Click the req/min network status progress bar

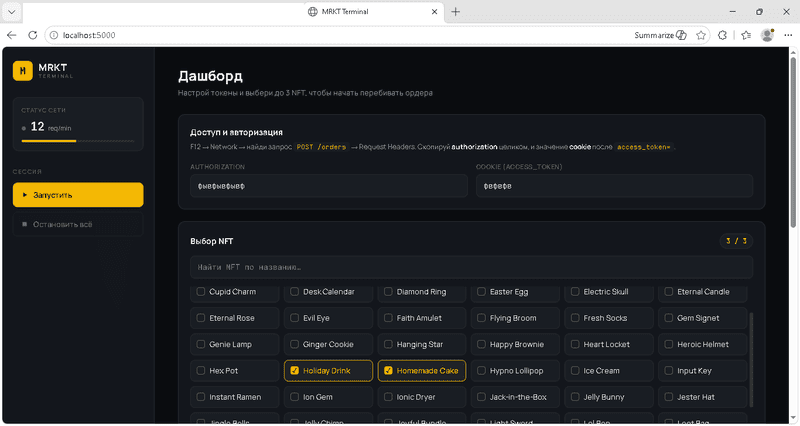pos(78,141)
